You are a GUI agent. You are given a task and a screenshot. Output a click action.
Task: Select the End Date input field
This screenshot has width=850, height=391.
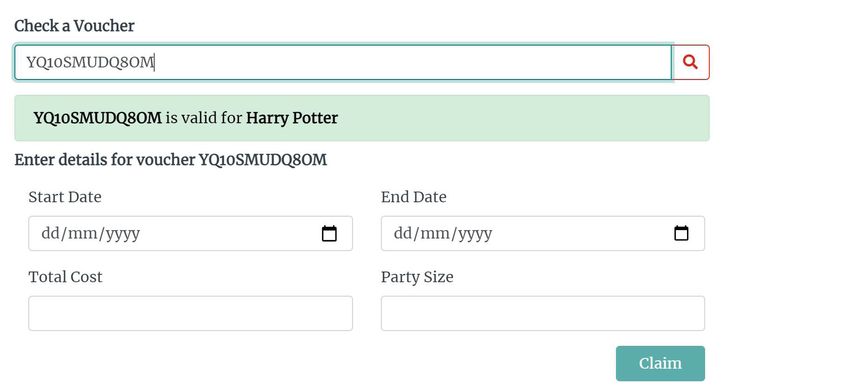point(543,233)
